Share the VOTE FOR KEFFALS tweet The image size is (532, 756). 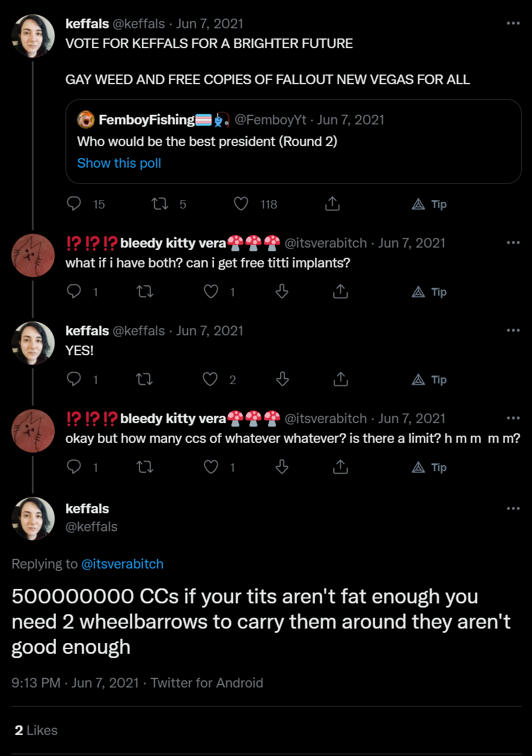click(x=332, y=204)
